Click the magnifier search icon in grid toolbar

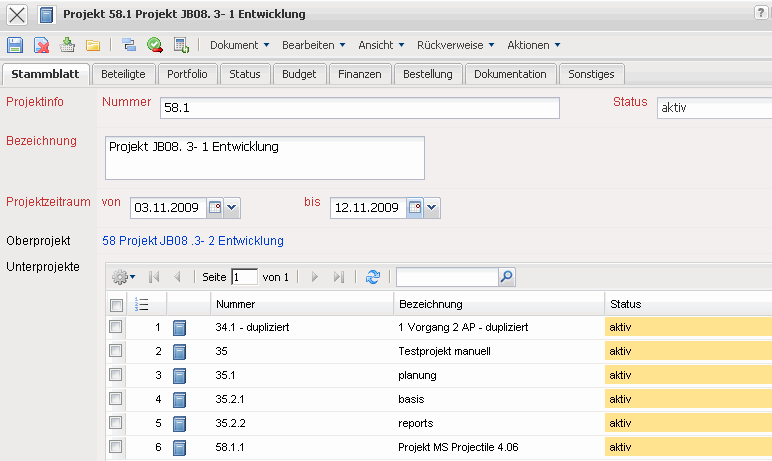click(x=506, y=277)
